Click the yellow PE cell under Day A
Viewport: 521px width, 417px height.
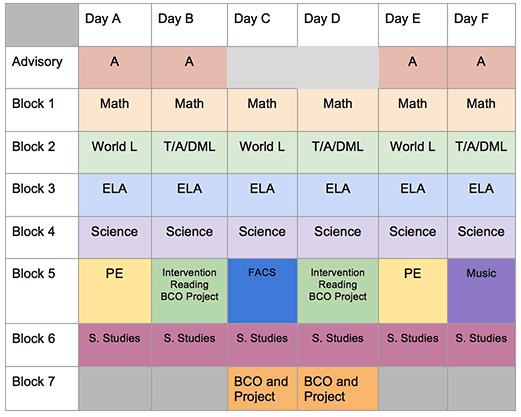[x=115, y=291]
